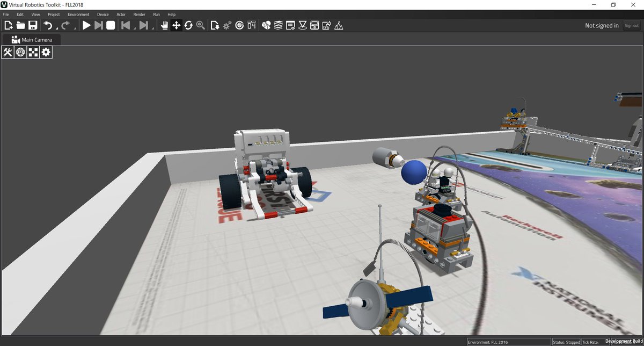Viewport: 644px width, 346px height.
Task: Open the Actor menu
Action: tap(121, 15)
